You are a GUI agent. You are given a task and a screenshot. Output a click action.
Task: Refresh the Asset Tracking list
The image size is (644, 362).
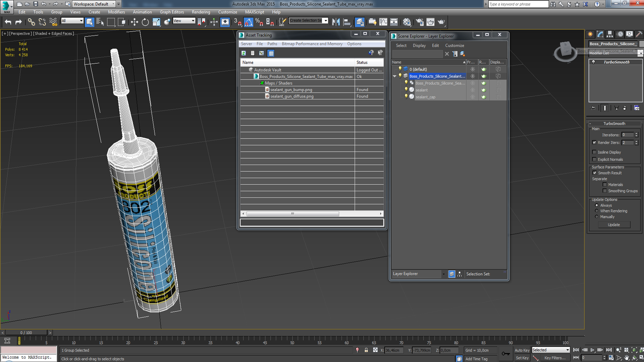click(244, 53)
